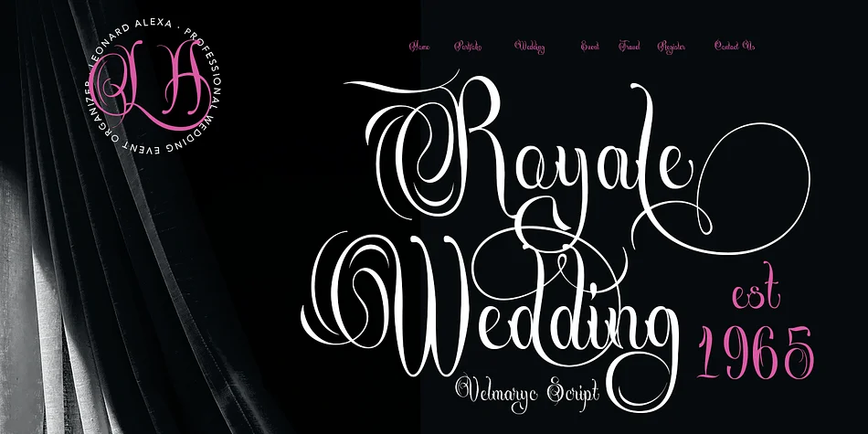Click the pink 1965 year text
Image resolution: width=868 pixels, height=434 pixels.
click(x=755, y=352)
